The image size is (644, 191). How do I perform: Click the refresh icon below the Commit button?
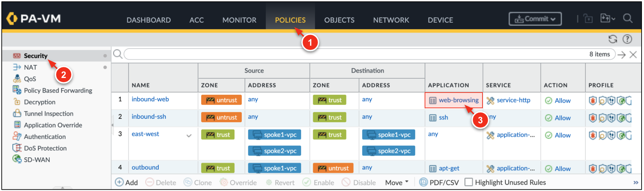(613, 39)
